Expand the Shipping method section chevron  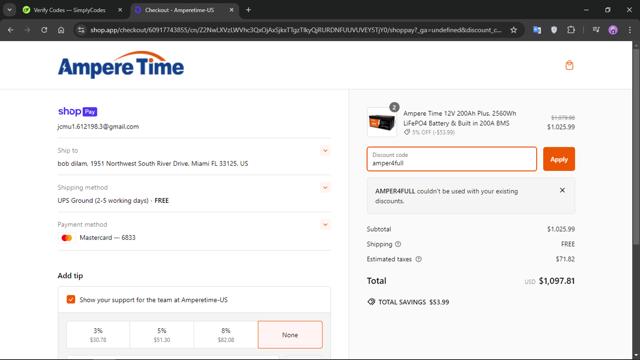pyautogui.click(x=325, y=188)
